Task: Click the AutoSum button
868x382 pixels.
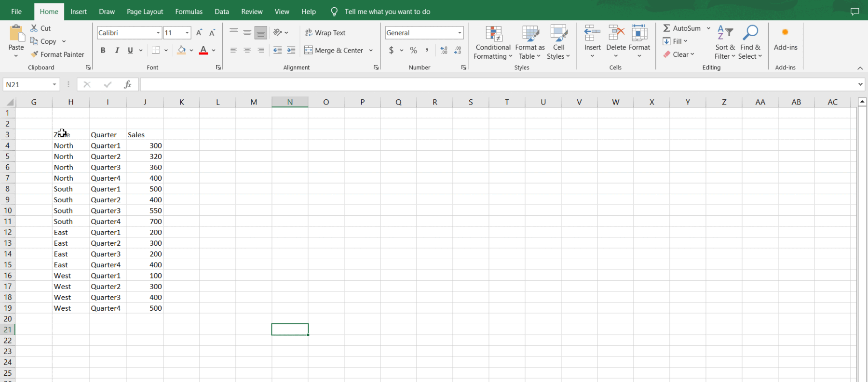Action: (x=682, y=28)
